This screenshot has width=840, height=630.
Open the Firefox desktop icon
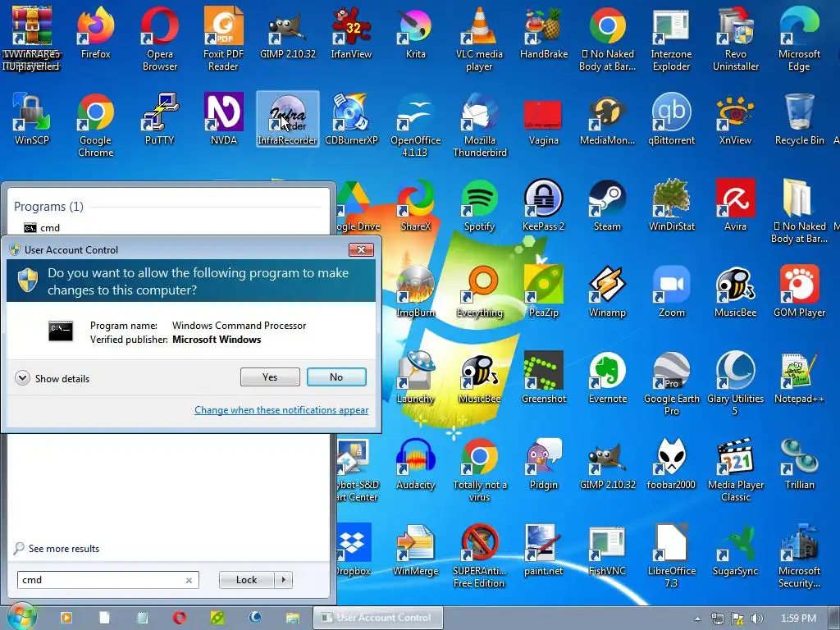pyautogui.click(x=95, y=32)
